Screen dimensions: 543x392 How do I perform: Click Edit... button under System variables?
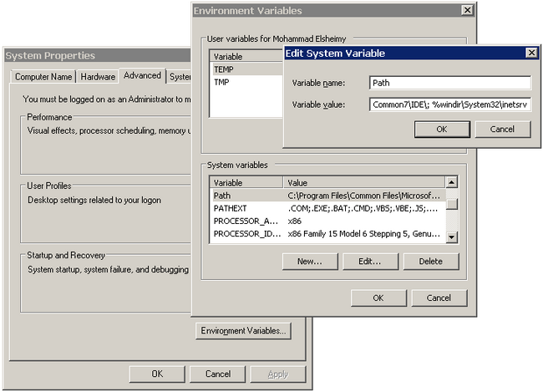(369, 262)
